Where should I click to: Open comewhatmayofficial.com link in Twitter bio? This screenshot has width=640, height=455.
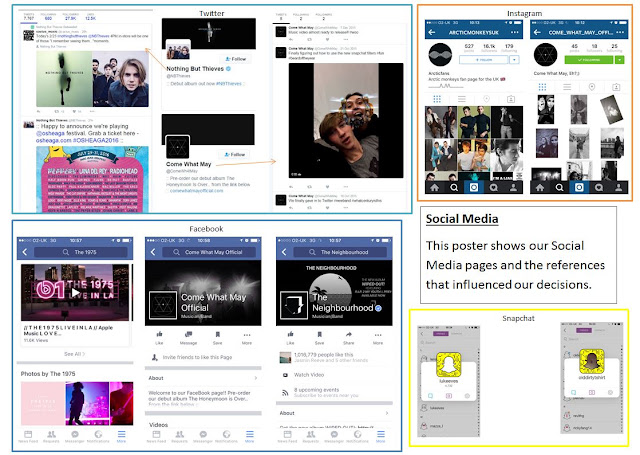point(197,191)
